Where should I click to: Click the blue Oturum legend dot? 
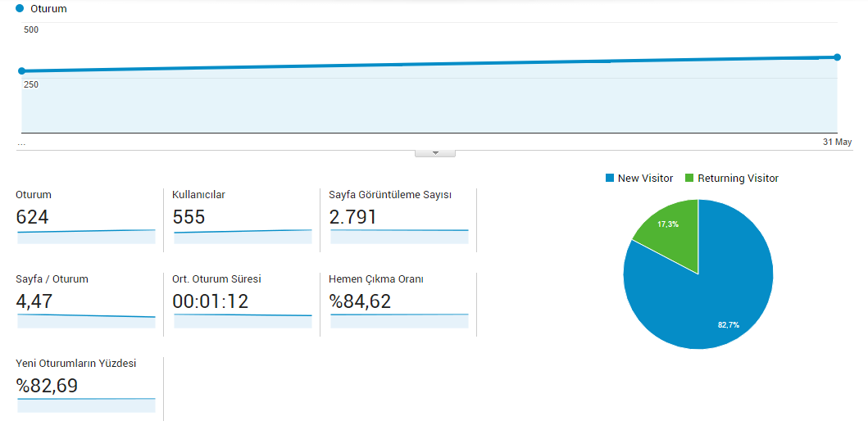coord(20,9)
